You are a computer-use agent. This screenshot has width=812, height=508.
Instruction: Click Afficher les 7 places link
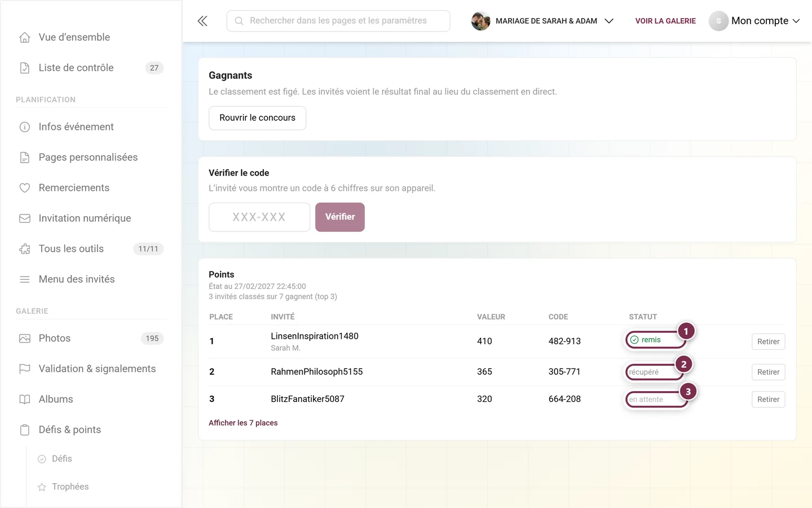243,423
